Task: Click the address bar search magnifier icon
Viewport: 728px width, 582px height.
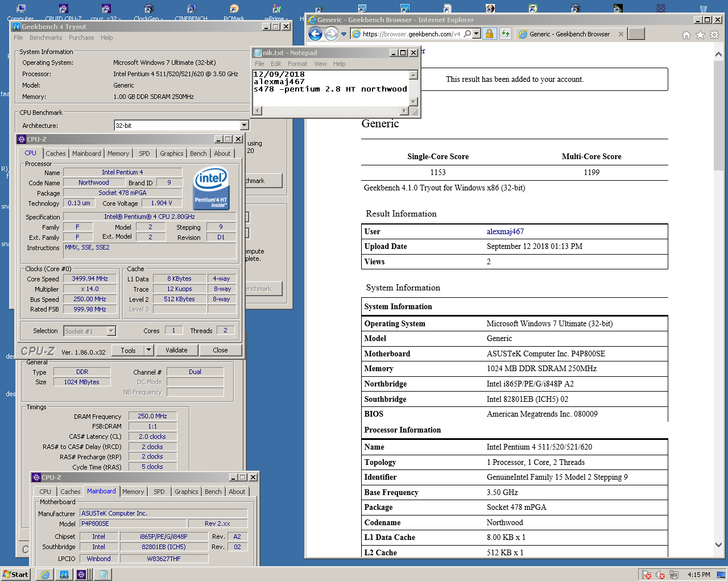Action: (468, 34)
